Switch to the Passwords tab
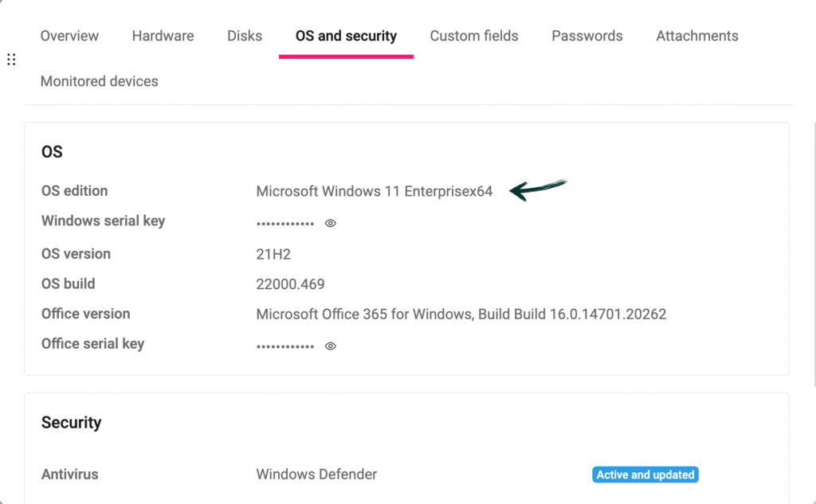This screenshot has width=816, height=504. pyautogui.click(x=586, y=36)
